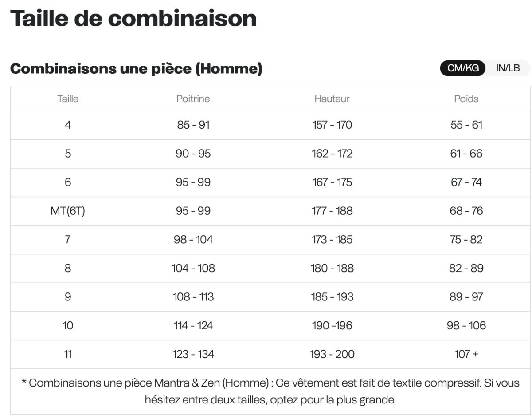Select weight value 107 +
Viewport: 532px width, 415px height.
coord(466,354)
